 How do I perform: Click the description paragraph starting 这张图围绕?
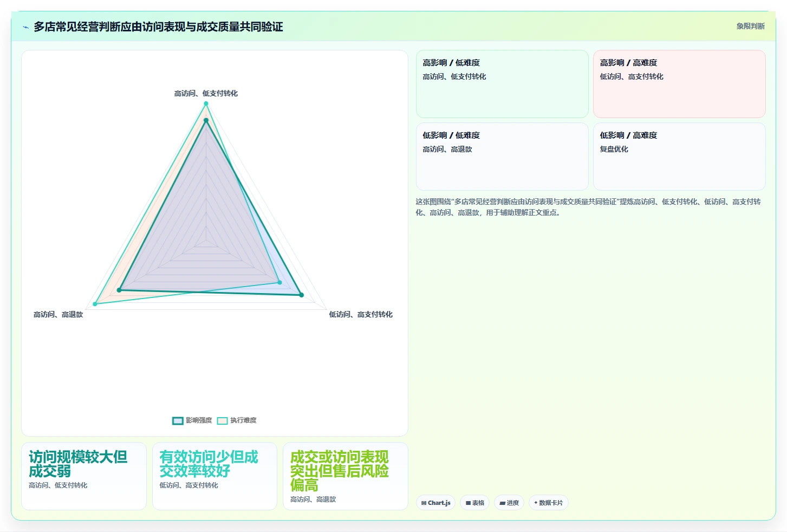coord(588,207)
